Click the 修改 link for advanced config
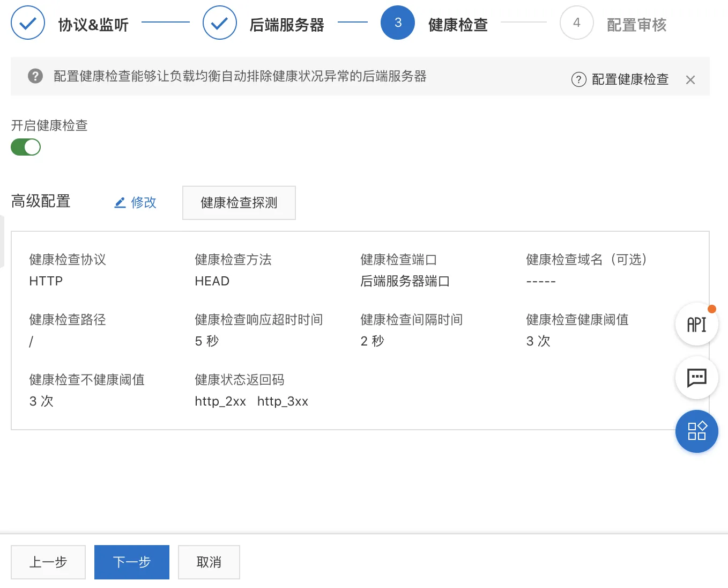728x588 pixels. point(144,202)
